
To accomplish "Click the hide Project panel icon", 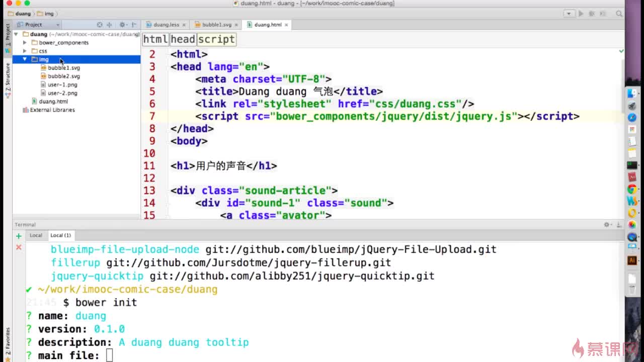I will 134,25.
